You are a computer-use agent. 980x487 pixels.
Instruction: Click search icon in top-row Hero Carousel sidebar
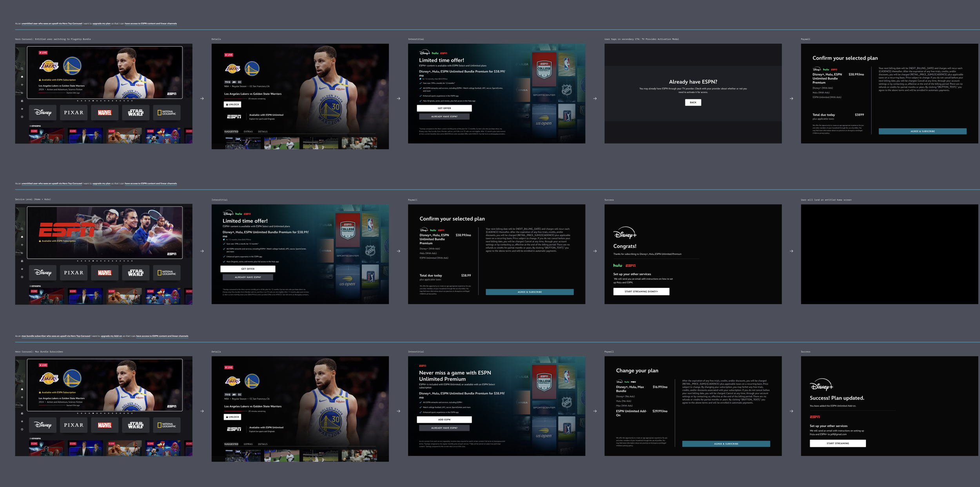22,69
